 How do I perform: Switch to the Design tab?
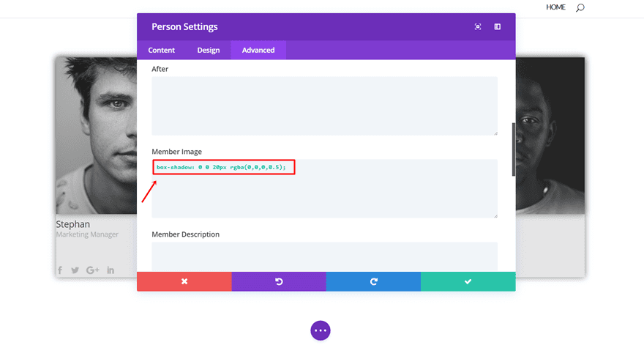pos(209,51)
